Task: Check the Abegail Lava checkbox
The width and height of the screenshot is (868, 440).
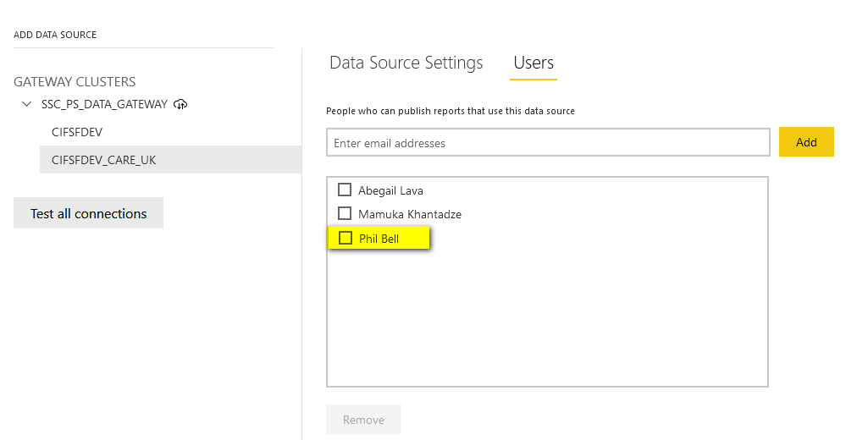Action: [345, 190]
